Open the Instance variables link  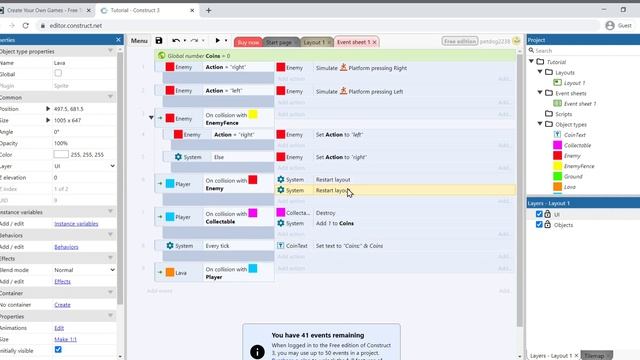(x=76, y=224)
